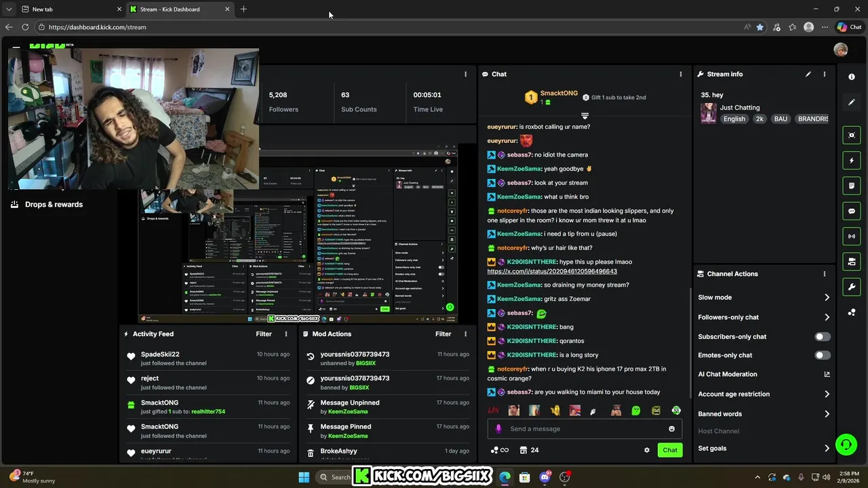Screen dimensions: 868x488
Task: Open the green headset support button
Action: point(846,445)
